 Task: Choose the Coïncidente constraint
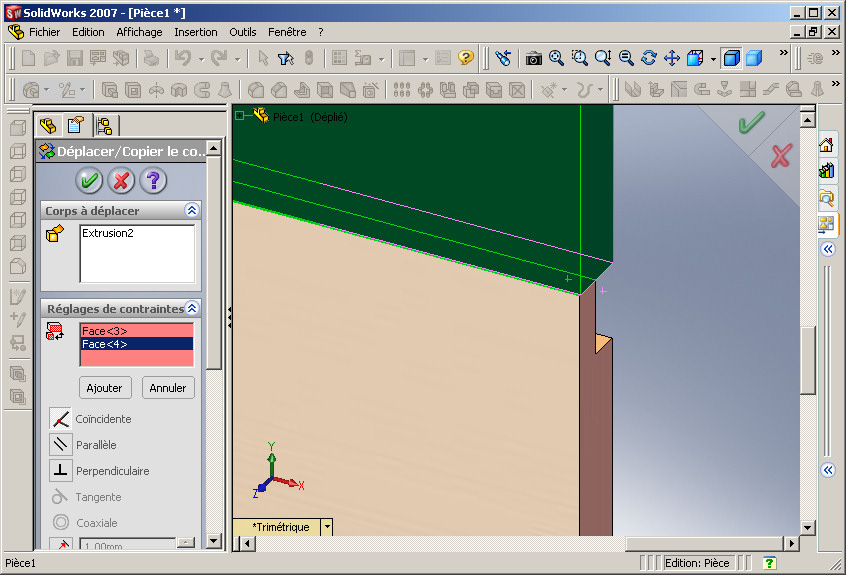click(60, 419)
